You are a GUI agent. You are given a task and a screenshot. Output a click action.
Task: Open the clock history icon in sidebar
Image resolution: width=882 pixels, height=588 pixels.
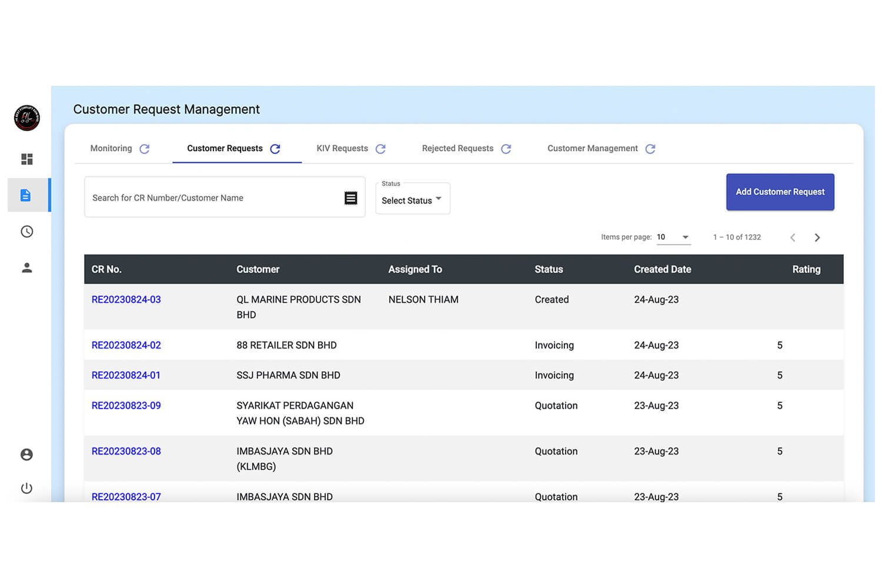click(x=26, y=232)
